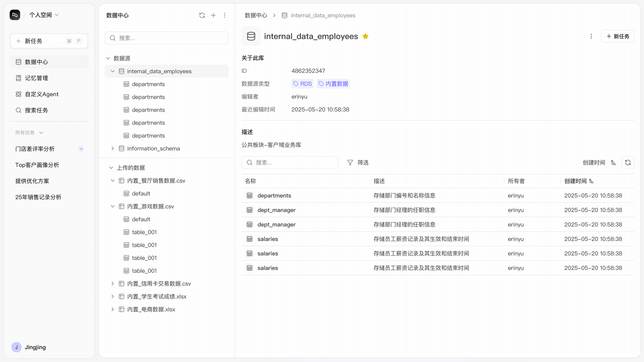The height and width of the screenshot is (362, 644).
Task: Click the 筛选 filter icon
Action: point(350,162)
